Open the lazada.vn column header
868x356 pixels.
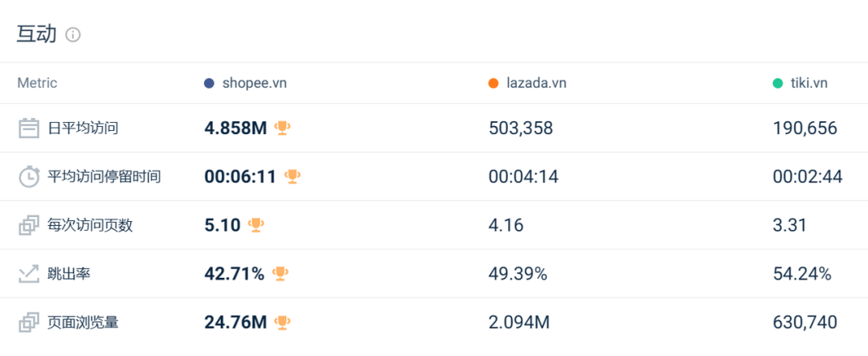point(538,83)
